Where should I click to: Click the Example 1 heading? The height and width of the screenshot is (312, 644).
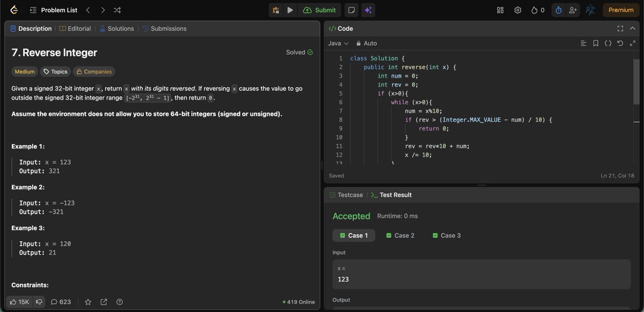[28, 146]
